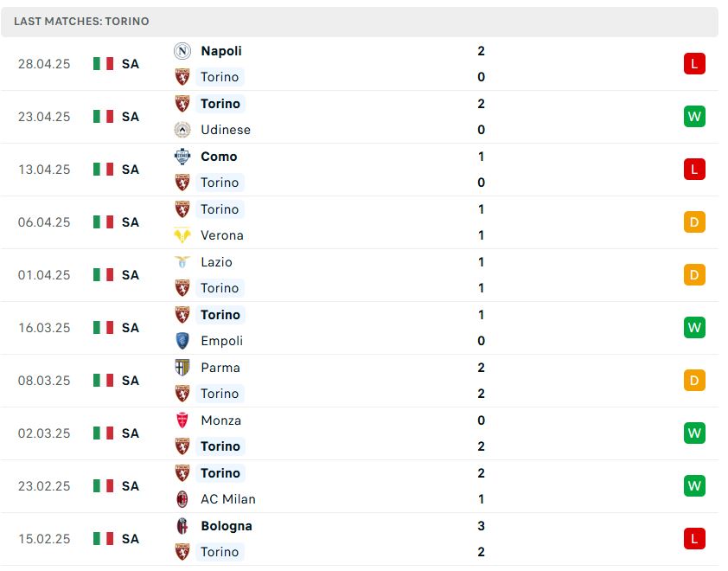Open the AC Milan team link
Image resolution: width=728 pixels, height=571 pixels.
pyautogui.click(x=228, y=499)
